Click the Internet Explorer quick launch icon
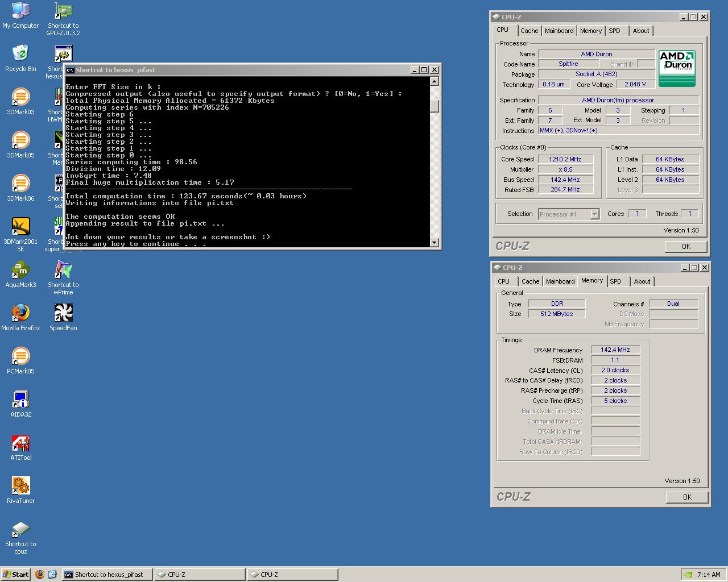 52,574
